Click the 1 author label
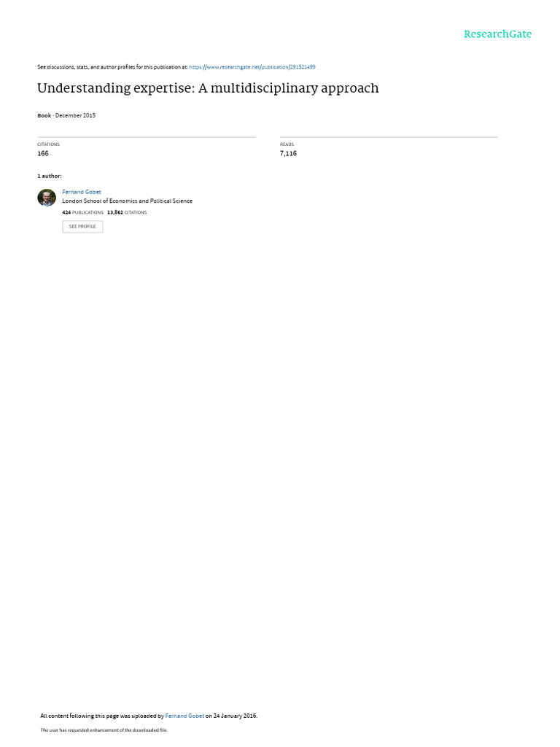This screenshot has height=747, width=560. point(50,177)
